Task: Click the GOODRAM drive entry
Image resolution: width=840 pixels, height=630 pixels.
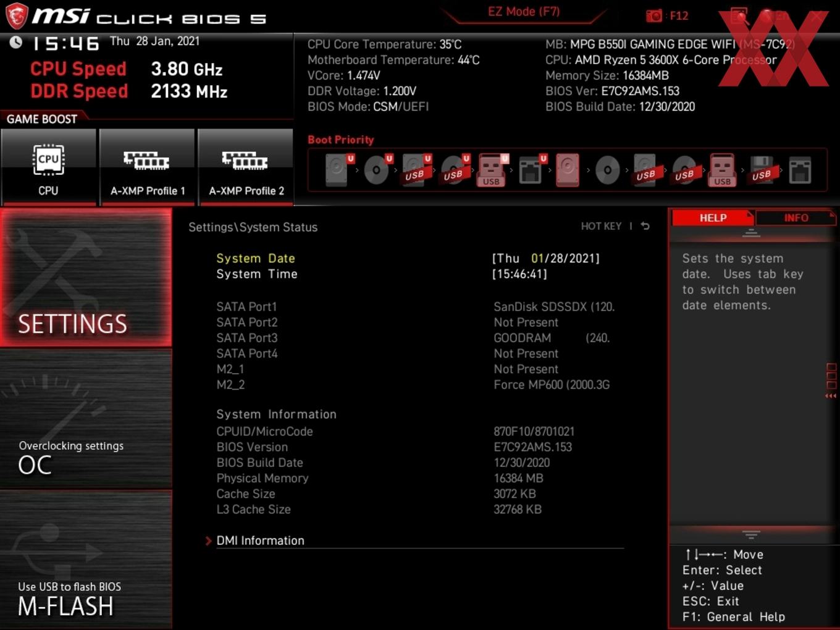Action: click(552, 338)
